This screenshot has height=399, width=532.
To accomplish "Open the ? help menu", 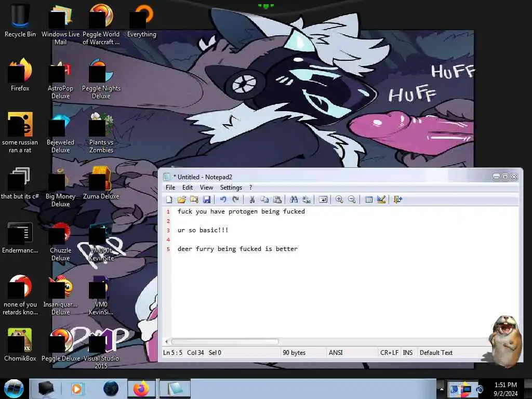I will [x=251, y=188].
